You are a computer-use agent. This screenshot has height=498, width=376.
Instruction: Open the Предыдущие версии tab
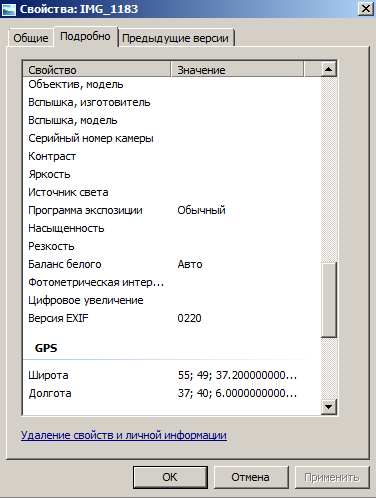pyautogui.click(x=176, y=38)
